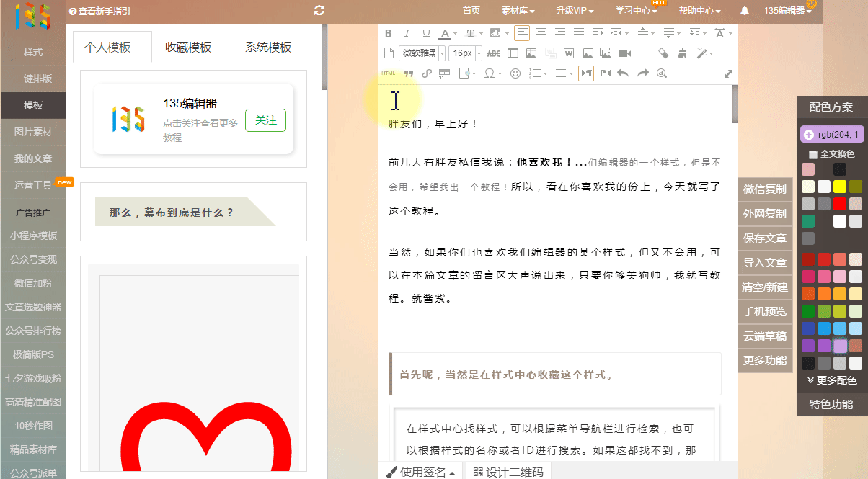Click the green 关注 follow button
This screenshot has height=479, width=868.
(x=265, y=120)
